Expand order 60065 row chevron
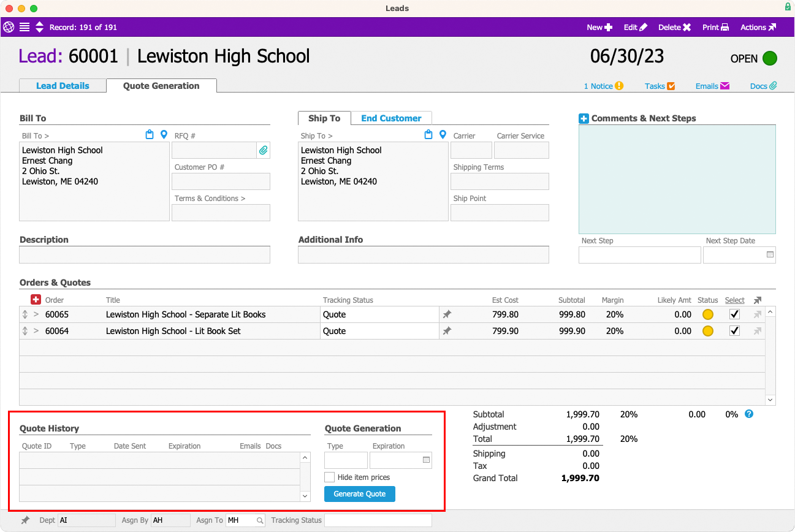The height and width of the screenshot is (532, 795). 36,314
